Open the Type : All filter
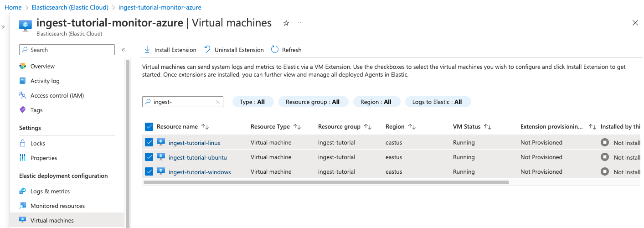This screenshot has width=644, height=228. click(x=252, y=102)
